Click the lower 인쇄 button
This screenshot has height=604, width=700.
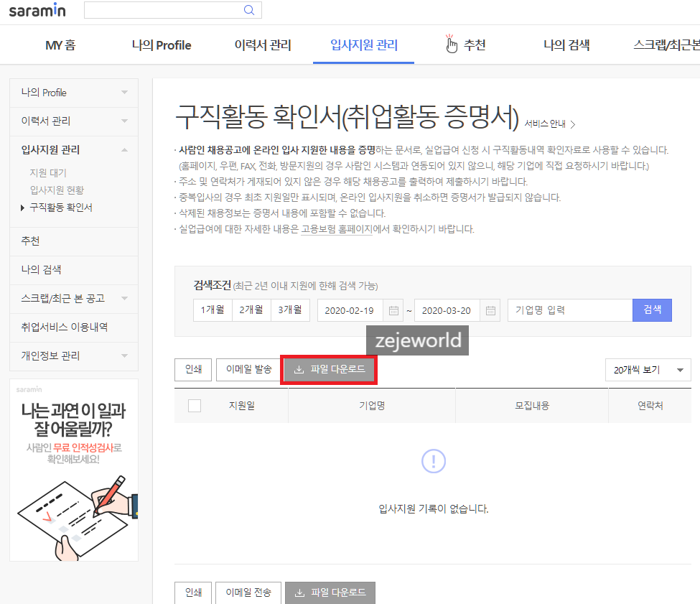tap(193, 593)
